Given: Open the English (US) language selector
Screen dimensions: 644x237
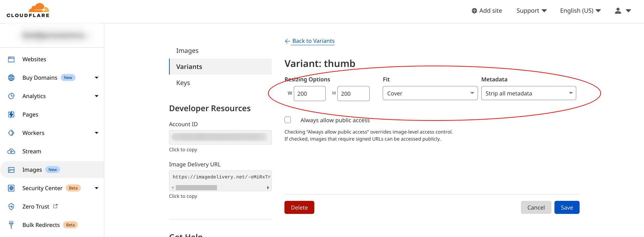Looking at the screenshot, I should pos(580,11).
